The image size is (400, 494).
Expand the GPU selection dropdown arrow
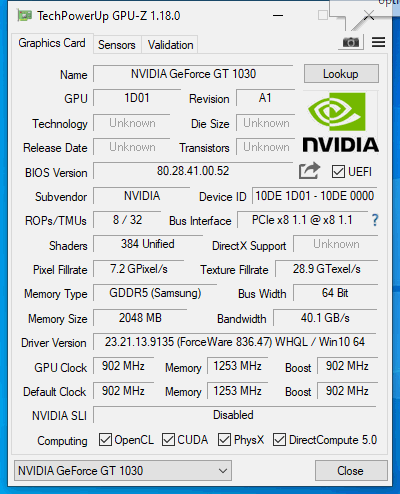223,471
